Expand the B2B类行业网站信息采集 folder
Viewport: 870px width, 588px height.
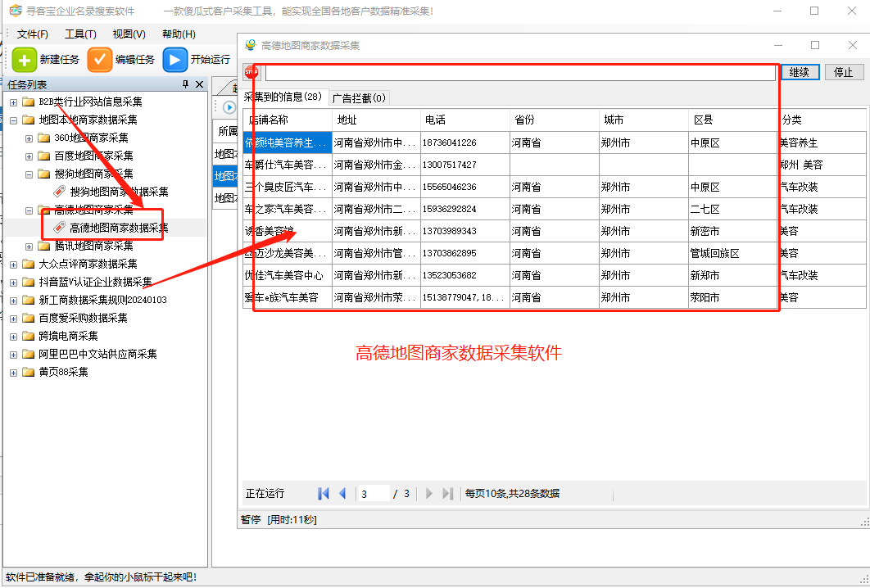14,102
